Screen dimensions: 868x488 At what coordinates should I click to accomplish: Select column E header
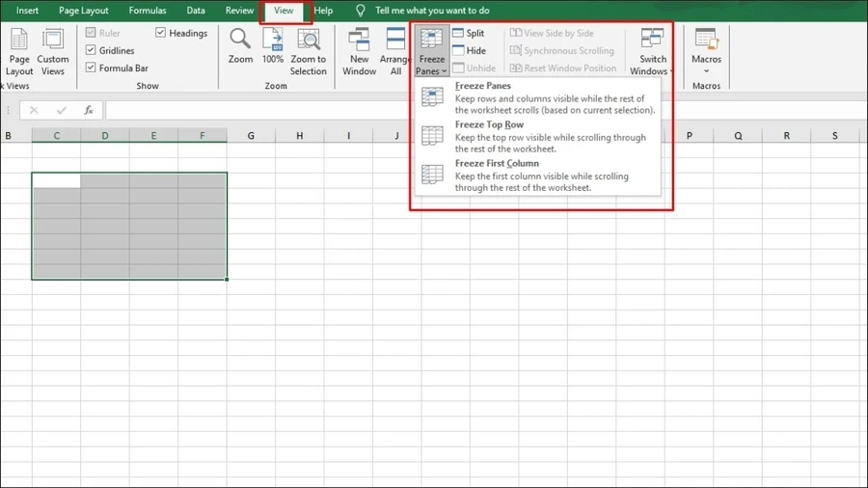[154, 136]
